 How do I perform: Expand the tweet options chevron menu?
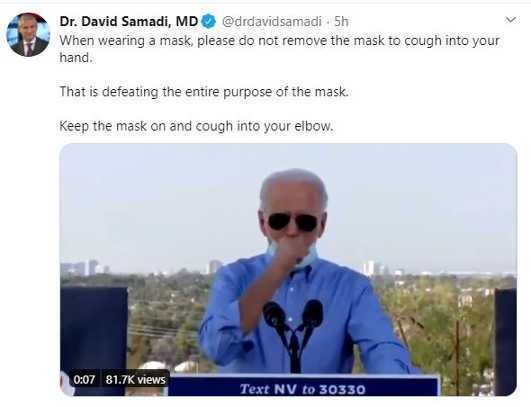coord(510,20)
